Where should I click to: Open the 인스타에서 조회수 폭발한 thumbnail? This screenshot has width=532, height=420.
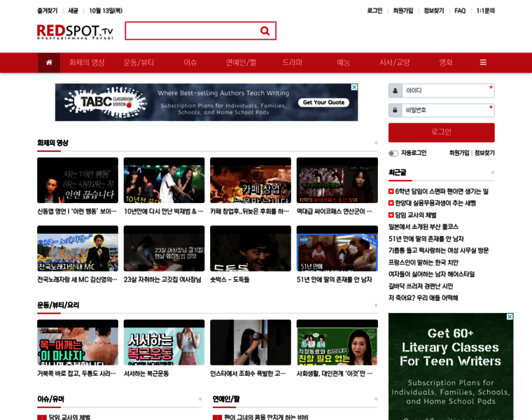[x=251, y=342]
